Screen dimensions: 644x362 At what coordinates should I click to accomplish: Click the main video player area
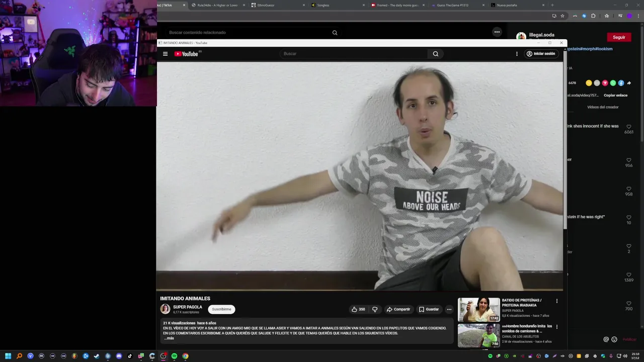tap(360, 176)
